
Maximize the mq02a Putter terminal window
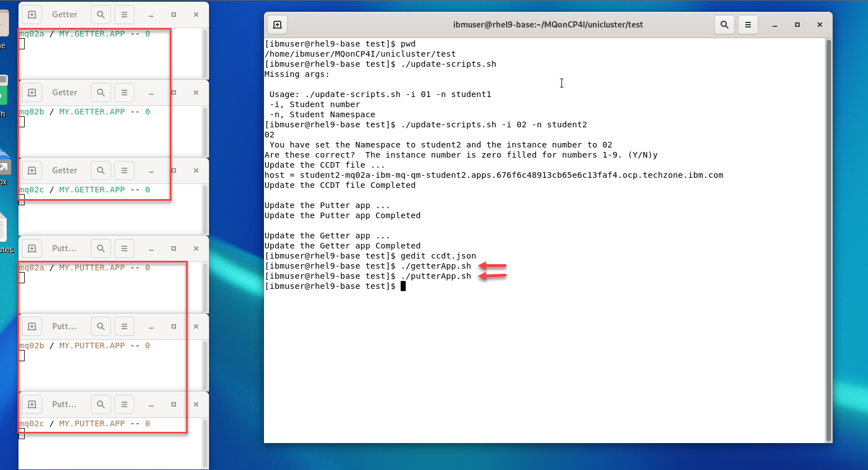point(174,248)
